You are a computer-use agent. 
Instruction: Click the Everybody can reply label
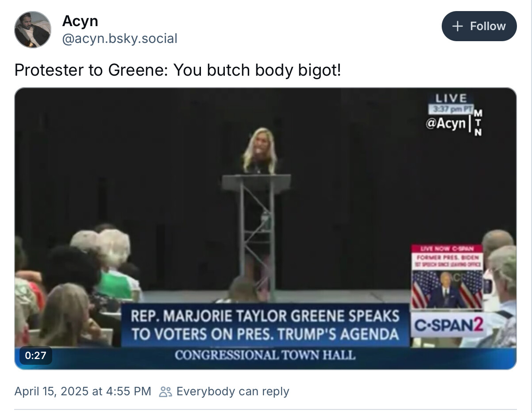point(232,391)
